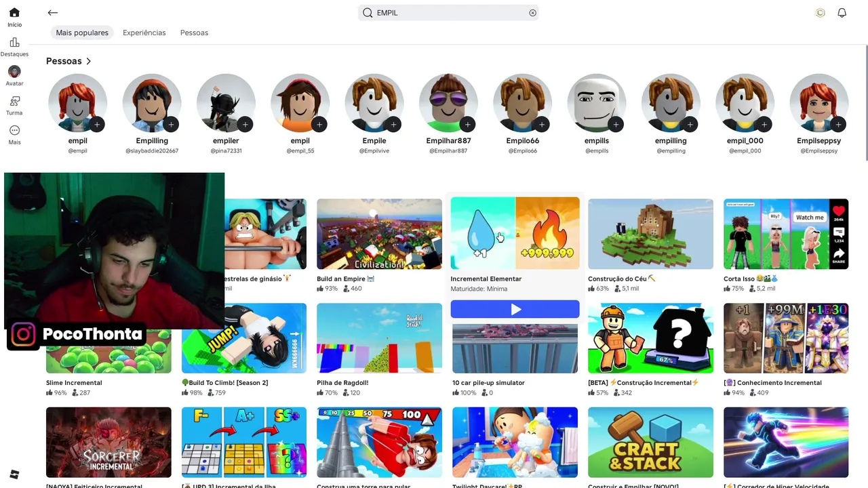Screen dimensions: 868x488
Task: Go back with the left arrow icon
Action: point(52,12)
